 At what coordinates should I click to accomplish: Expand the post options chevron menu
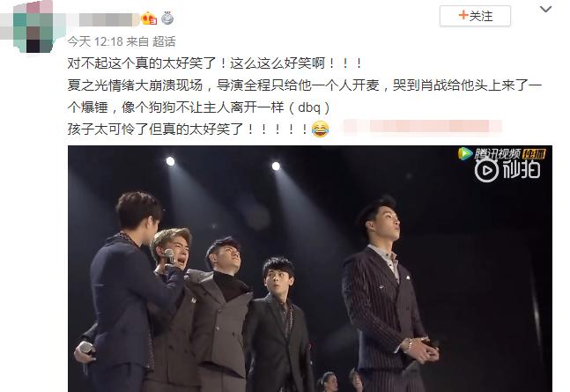pyautogui.click(x=545, y=10)
